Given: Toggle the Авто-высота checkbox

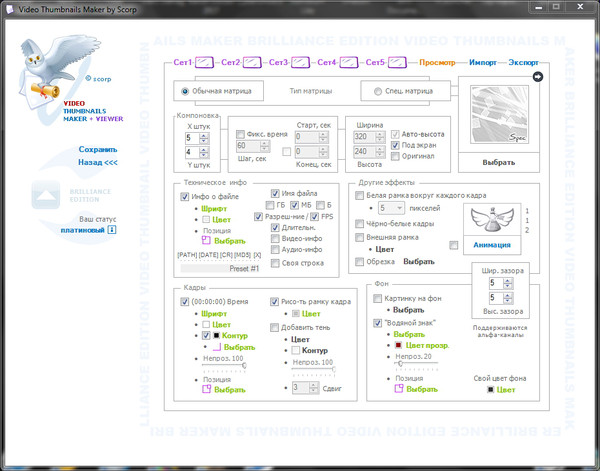Looking at the screenshot, I should (395, 133).
